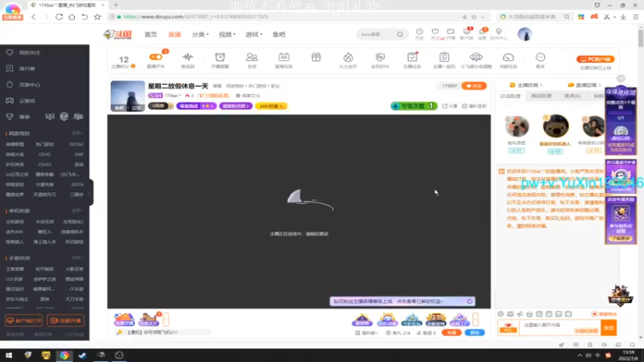This screenshot has width=644, height=362.
Task: Click the site search input field
Action: pos(376,35)
